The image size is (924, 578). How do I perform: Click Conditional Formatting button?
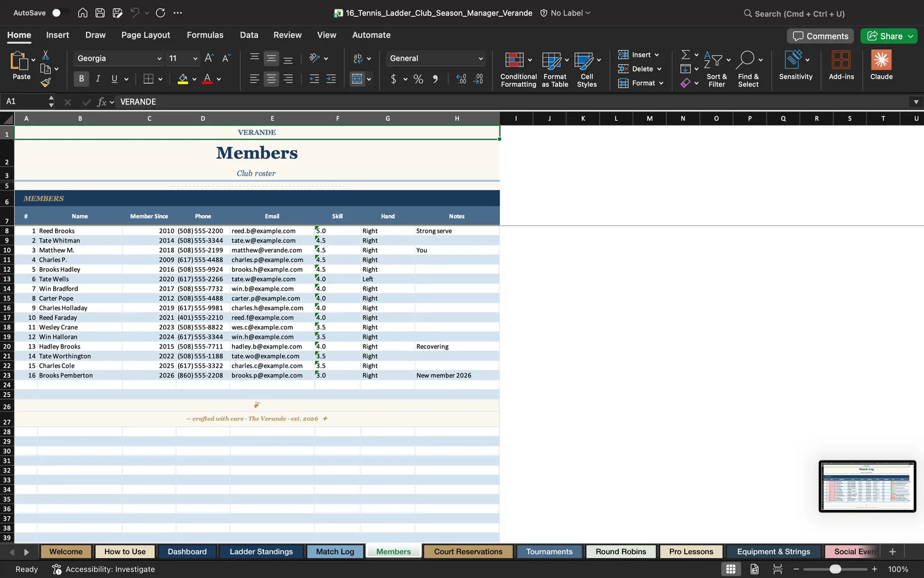(518, 69)
